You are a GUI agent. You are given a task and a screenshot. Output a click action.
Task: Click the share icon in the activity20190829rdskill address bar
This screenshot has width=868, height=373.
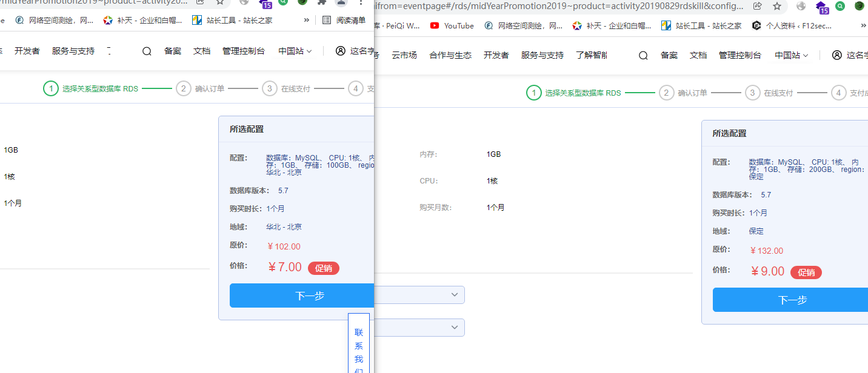pos(758,6)
